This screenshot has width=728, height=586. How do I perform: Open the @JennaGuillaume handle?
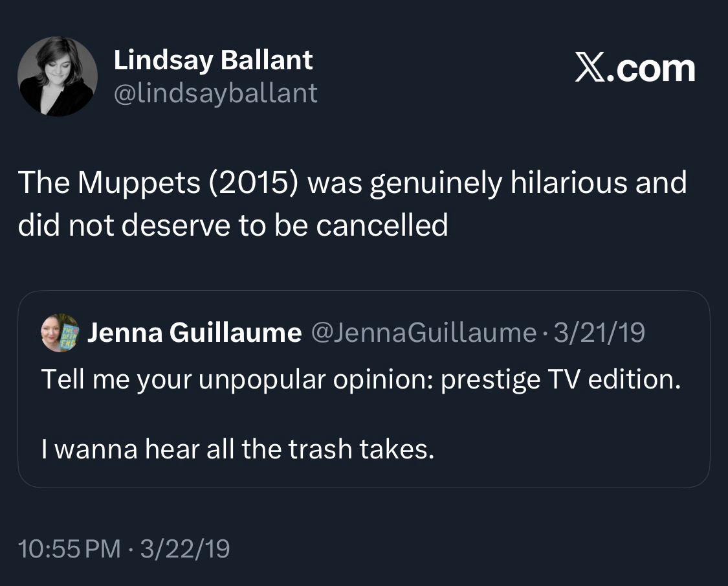pos(423,333)
